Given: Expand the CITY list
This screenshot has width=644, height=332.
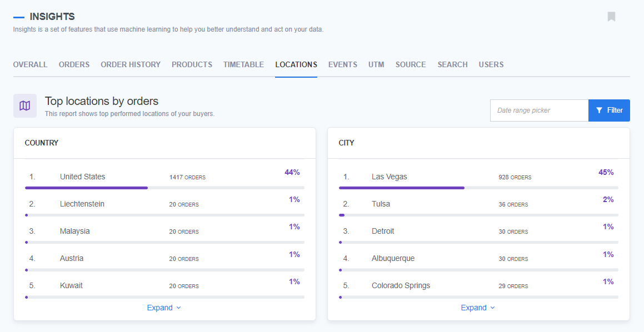Looking at the screenshot, I should coord(478,308).
